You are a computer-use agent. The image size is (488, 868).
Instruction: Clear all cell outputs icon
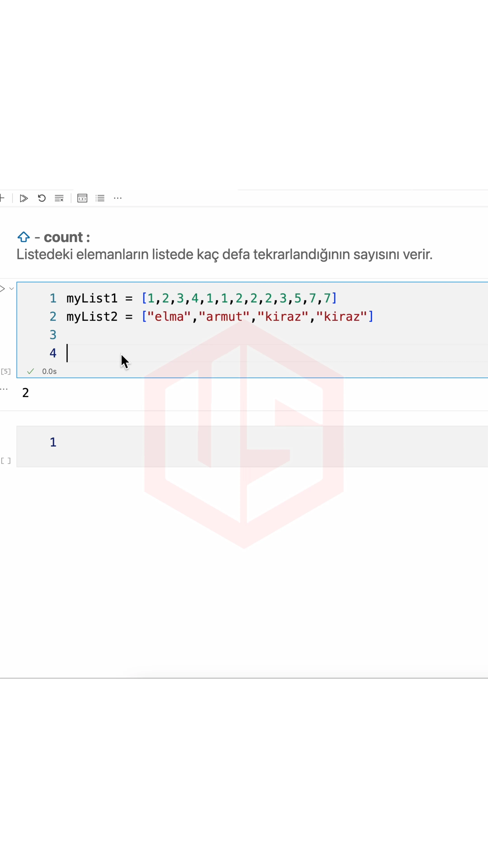[59, 198]
